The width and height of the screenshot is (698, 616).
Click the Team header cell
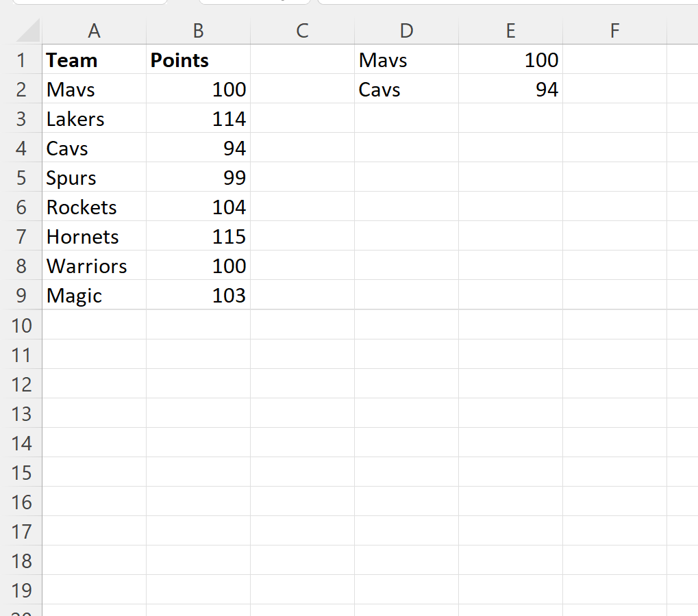(x=94, y=60)
